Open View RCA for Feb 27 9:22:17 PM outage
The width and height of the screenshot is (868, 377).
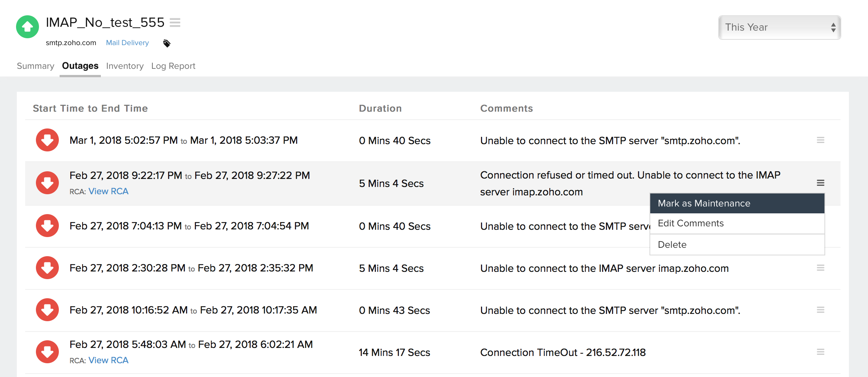108,192
